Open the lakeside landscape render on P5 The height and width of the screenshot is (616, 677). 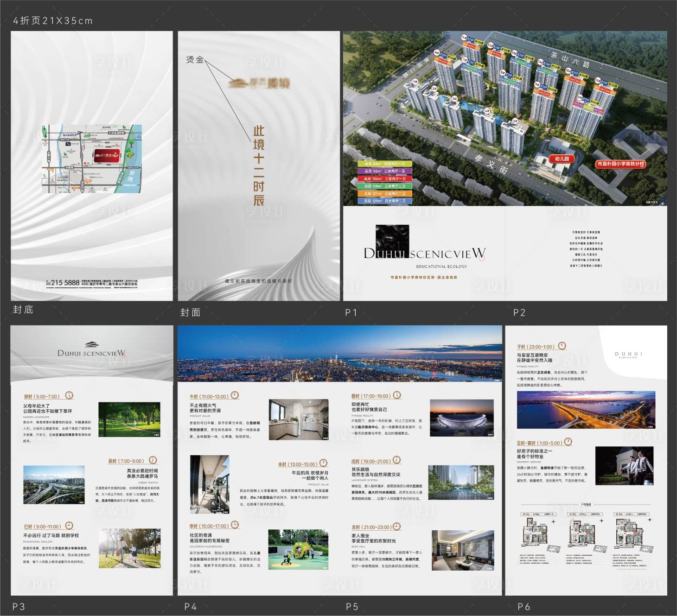click(461, 483)
